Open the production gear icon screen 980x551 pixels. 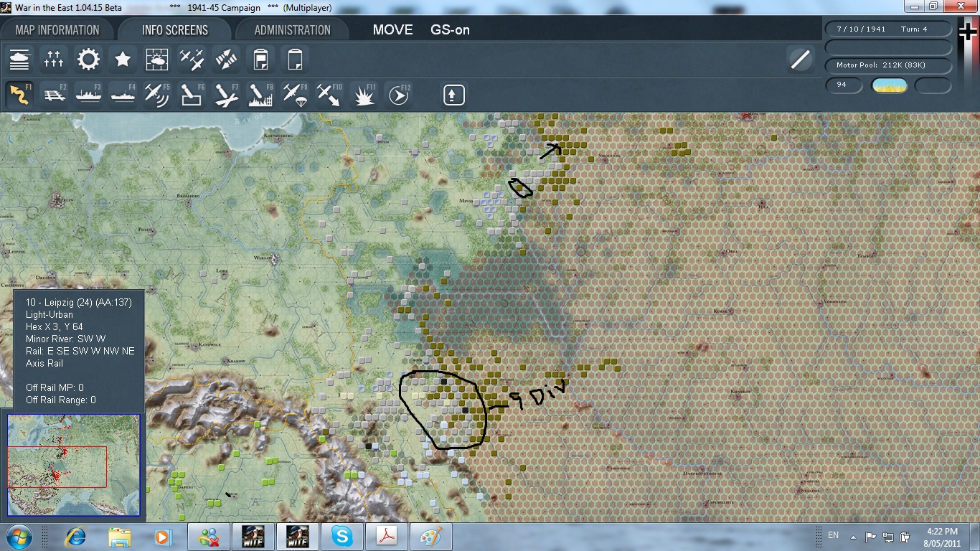(x=88, y=59)
